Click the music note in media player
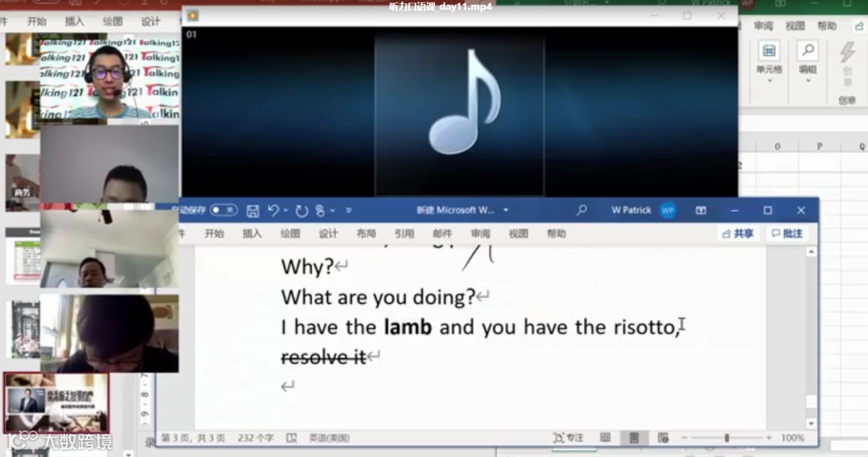 [x=464, y=101]
